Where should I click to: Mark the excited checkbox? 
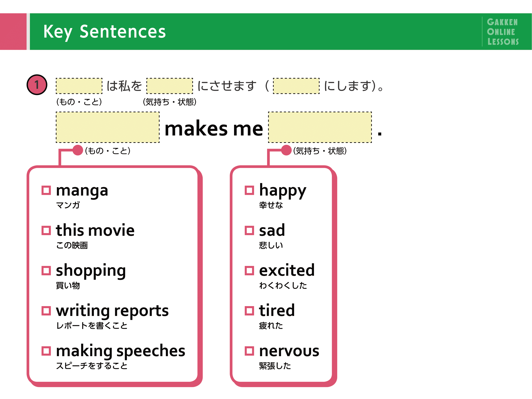tap(249, 270)
